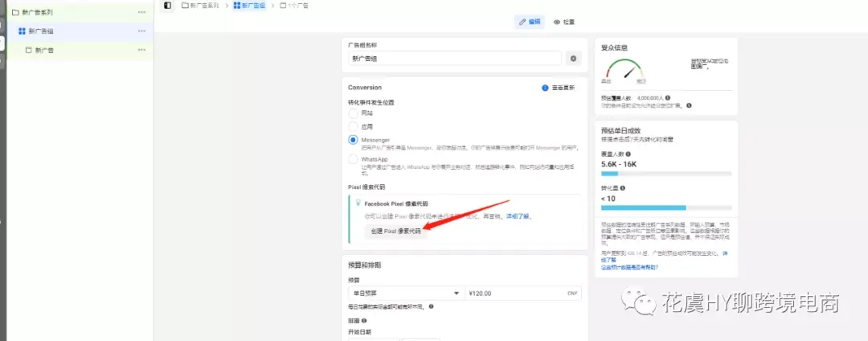This screenshot has width=868, height=341.
Task: Go to 新广告系列 in breadcrumb
Action: [x=200, y=5]
